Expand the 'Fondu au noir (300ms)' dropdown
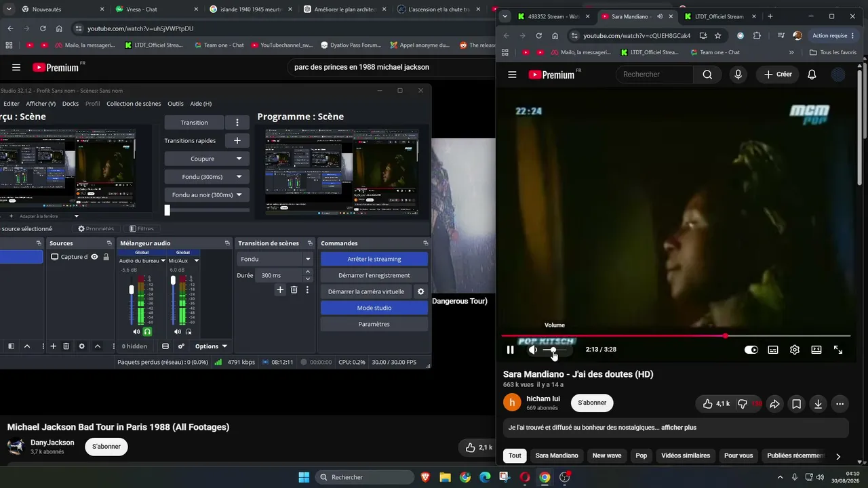Image resolution: width=868 pixels, height=488 pixels. click(x=239, y=195)
